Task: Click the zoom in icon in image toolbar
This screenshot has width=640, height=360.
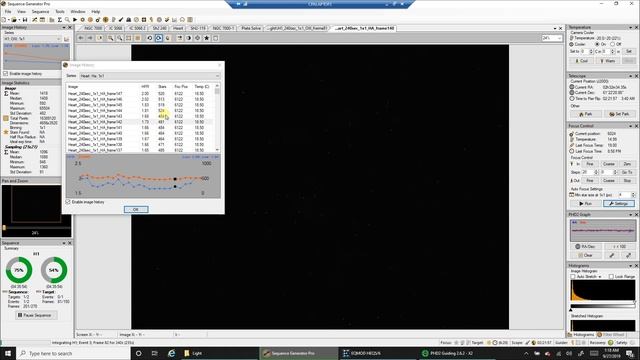Action: (x=111, y=38)
